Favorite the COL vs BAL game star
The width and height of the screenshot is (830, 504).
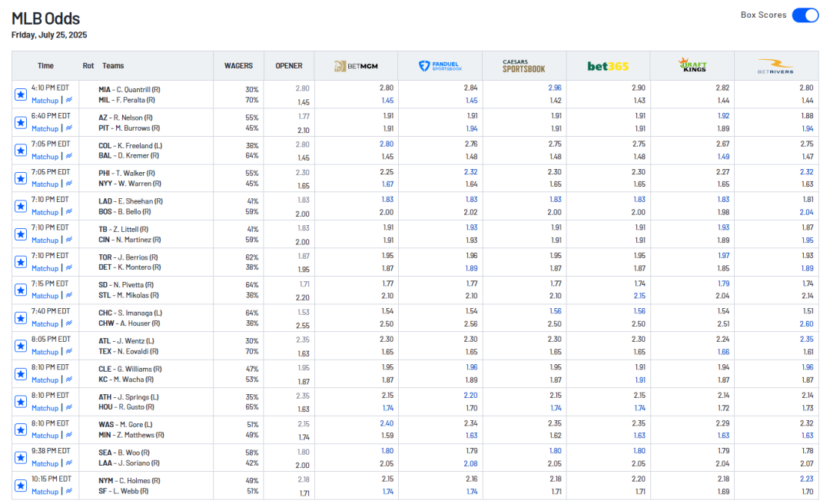(x=21, y=151)
